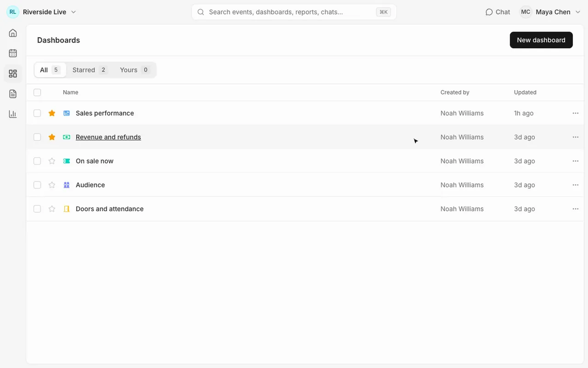Click the Audience people icon
Viewport: 588px width, 368px height.
pyautogui.click(x=67, y=185)
